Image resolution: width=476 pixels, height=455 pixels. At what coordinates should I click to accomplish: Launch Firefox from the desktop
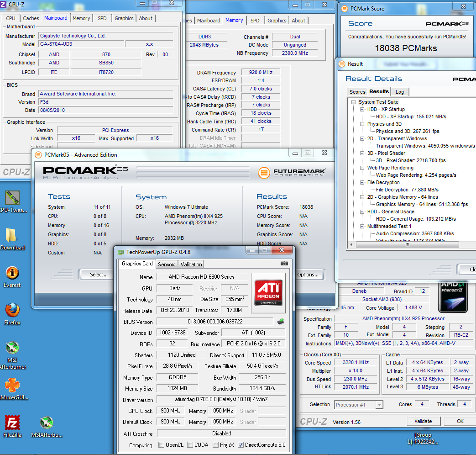pos(12,314)
